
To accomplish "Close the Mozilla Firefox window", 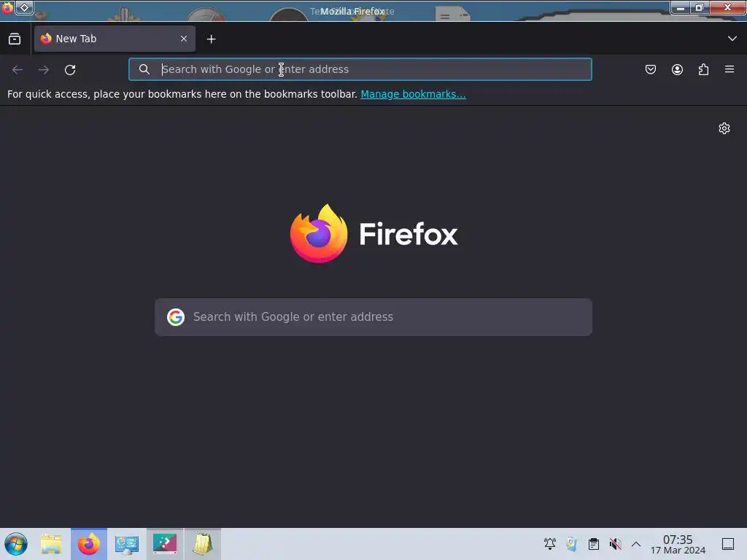I will 727,7.
